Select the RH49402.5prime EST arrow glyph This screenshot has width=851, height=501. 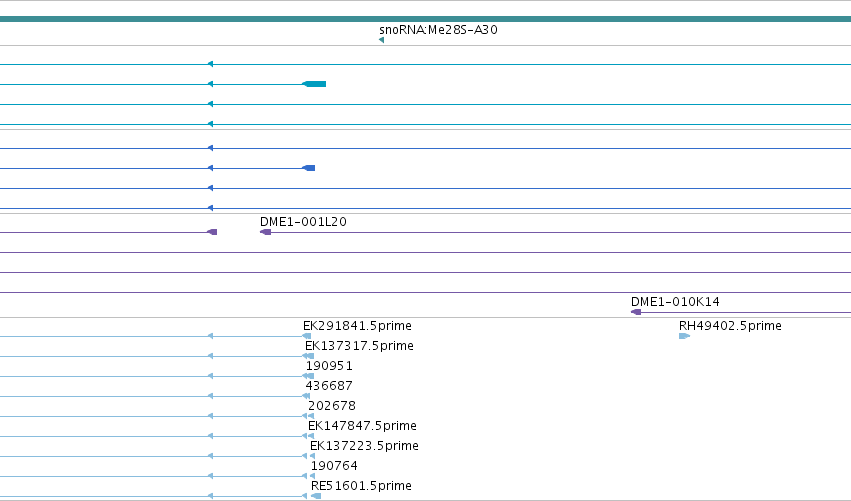pos(684,336)
